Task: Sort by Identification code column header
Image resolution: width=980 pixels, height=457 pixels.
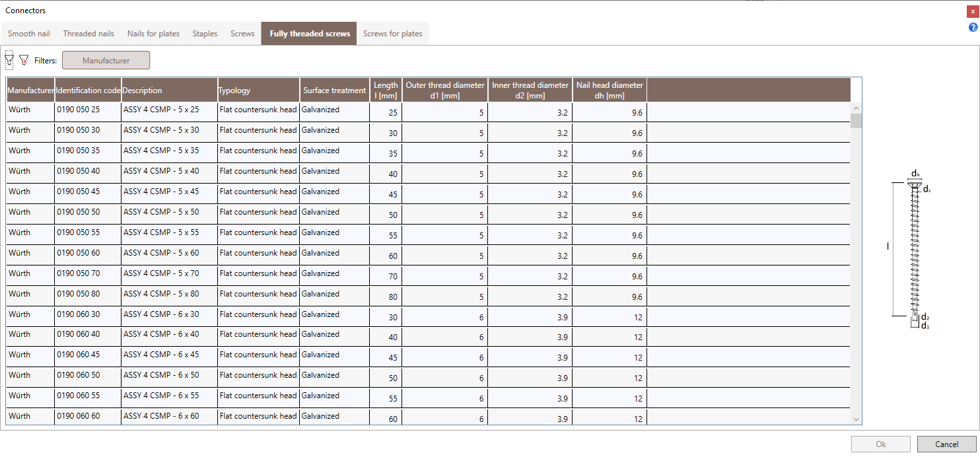Action: [88, 90]
